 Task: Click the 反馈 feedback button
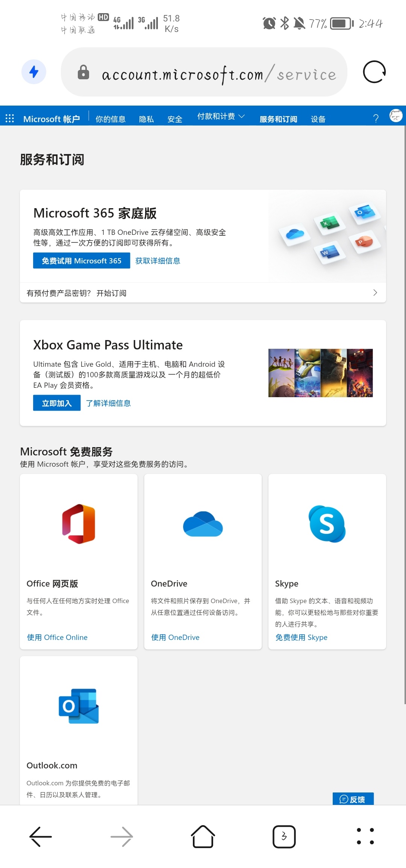353,798
